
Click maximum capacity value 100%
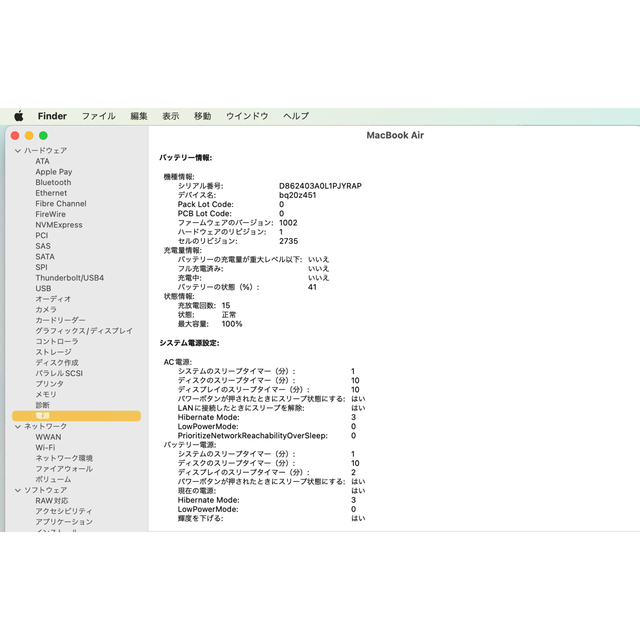tap(232, 324)
